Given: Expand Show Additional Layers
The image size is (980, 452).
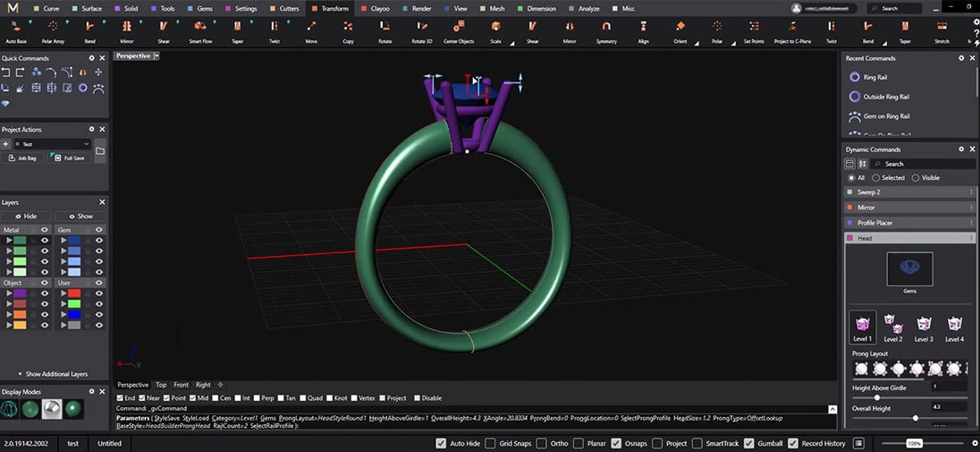Looking at the screenshot, I should click(x=55, y=374).
